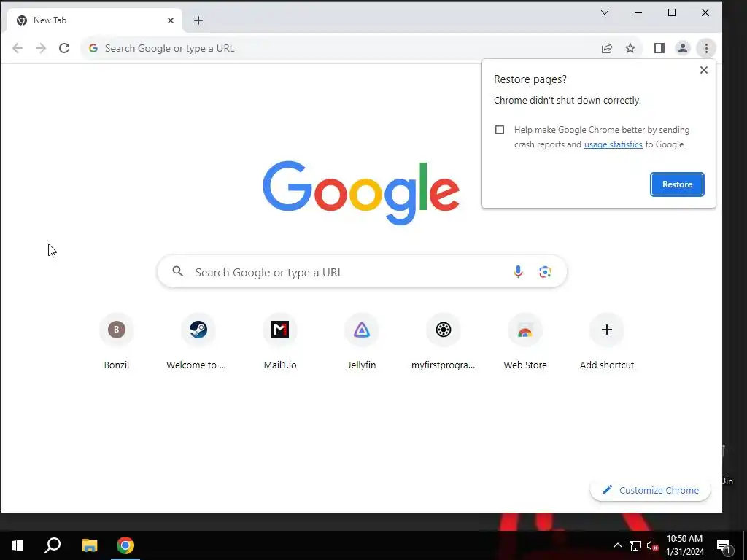
Task: Open the myfirstprogra... shortcut
Action: click(443, 341)
